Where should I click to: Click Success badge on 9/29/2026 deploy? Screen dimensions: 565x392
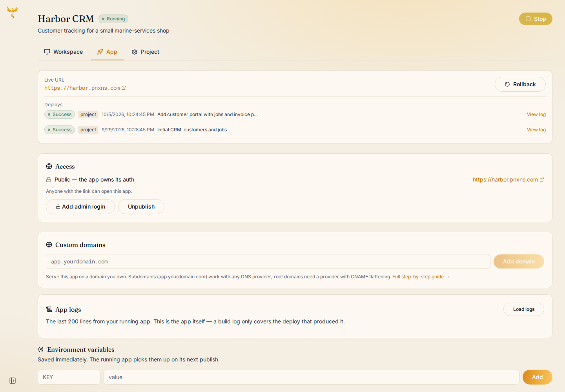[60, 130]
